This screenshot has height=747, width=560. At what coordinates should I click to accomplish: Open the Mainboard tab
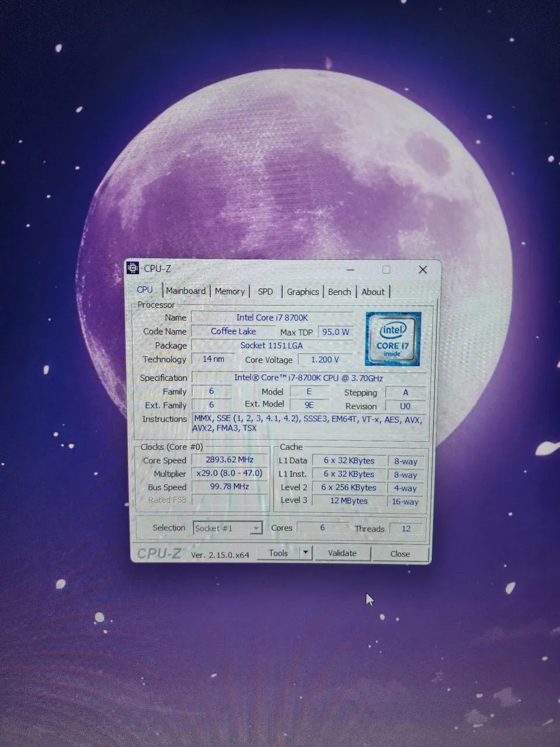click(x=185, y=291)
